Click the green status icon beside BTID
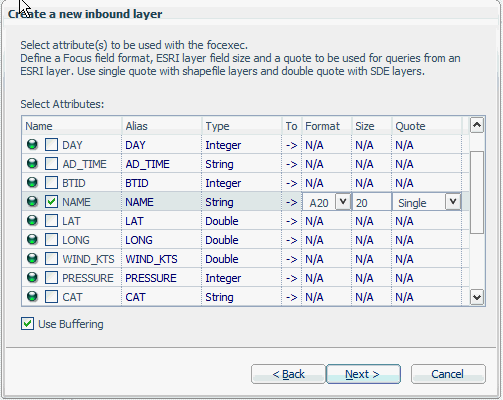The width and height of the screenshot is (503, 400). (32, 183)
